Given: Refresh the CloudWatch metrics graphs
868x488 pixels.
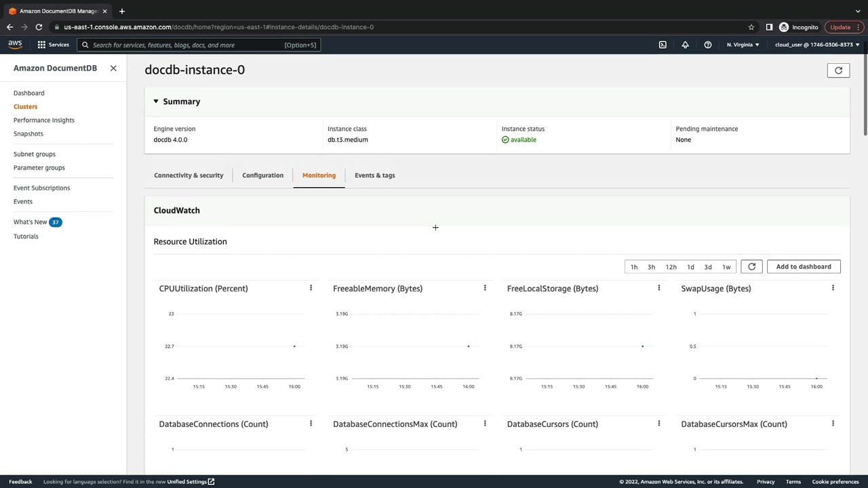Looking at the screenshot, I should (x=751, y=266).
